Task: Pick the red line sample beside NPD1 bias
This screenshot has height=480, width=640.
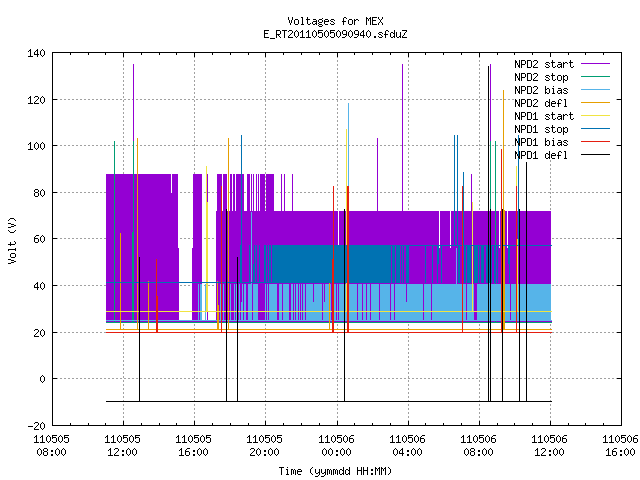Action: [x=595, y=142]
